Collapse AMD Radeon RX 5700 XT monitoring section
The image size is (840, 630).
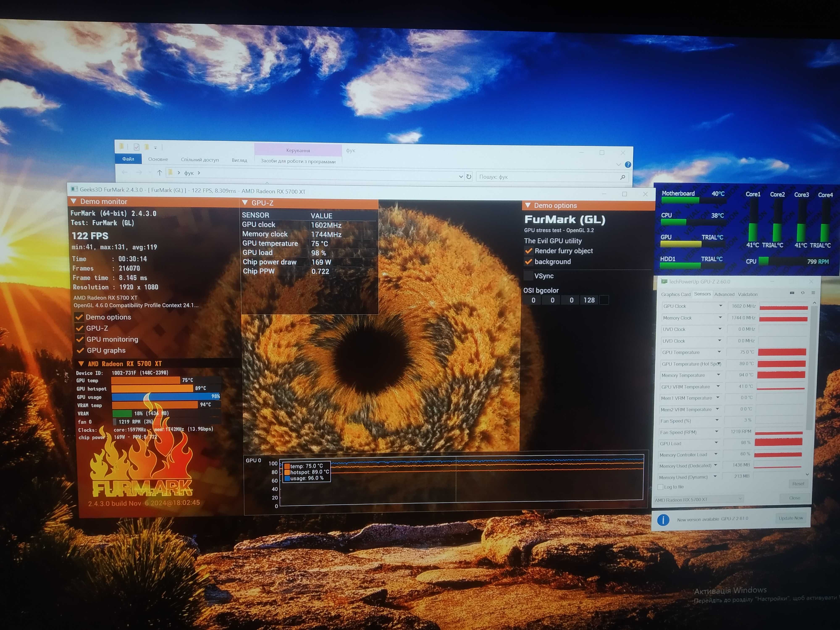(x=81, y=364)
